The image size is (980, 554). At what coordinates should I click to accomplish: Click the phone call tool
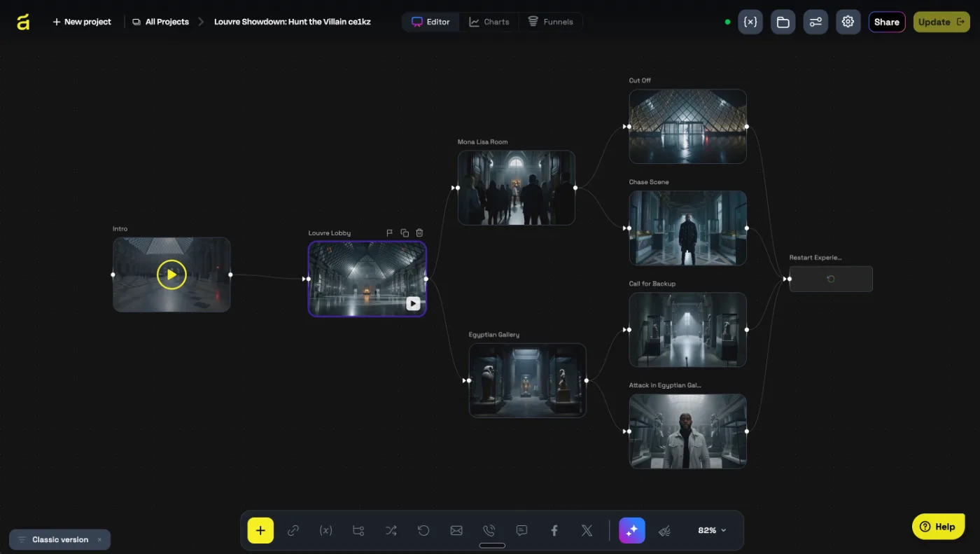pos(489,530)
